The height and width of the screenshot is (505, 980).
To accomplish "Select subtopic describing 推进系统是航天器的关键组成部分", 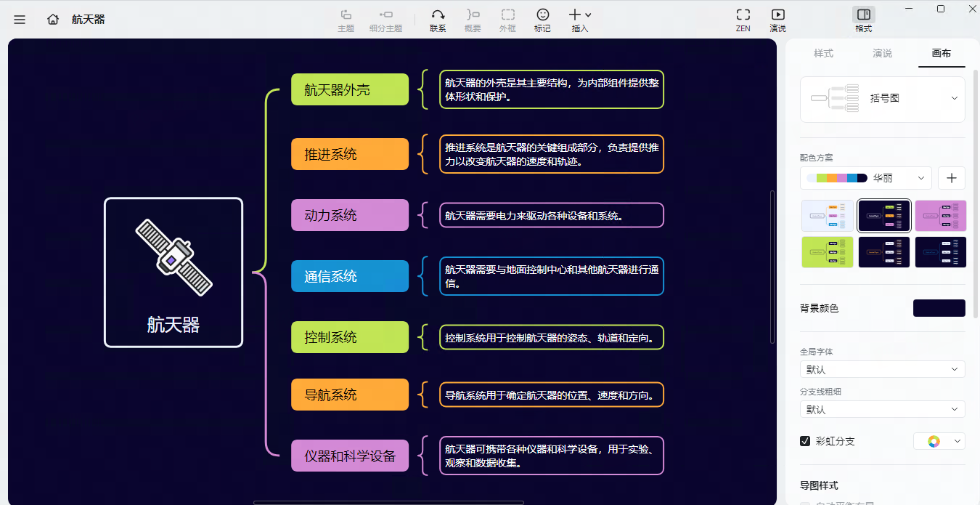I will [x=552, y=154].
